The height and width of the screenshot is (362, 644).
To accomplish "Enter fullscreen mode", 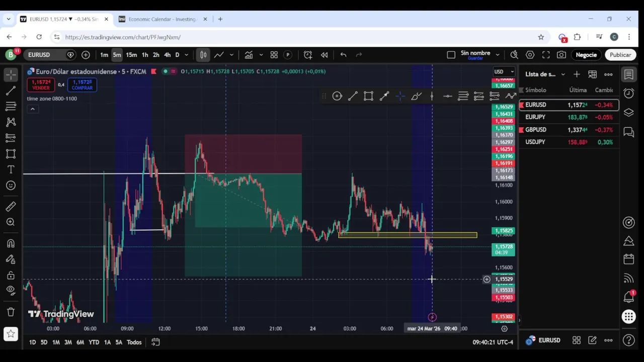I will click(x=546, y=55).
